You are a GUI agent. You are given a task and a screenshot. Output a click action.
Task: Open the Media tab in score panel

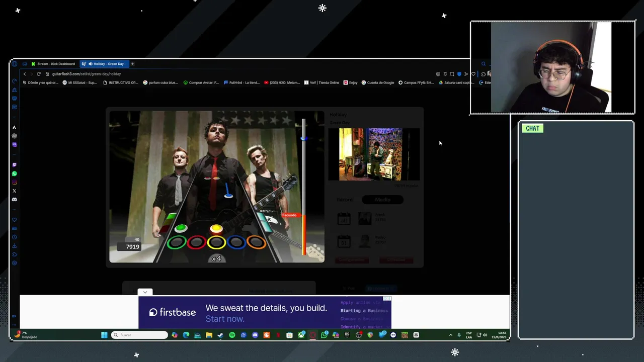pos(382,200)
